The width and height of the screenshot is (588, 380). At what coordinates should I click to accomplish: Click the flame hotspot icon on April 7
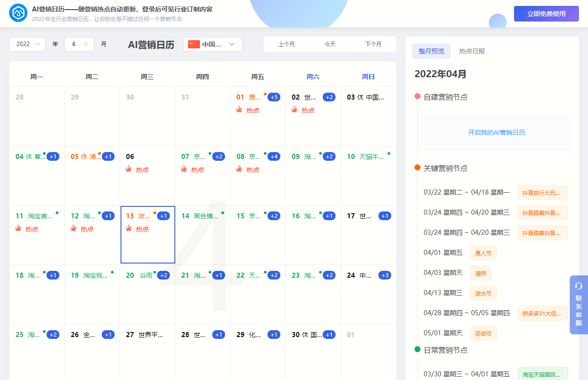click(x=184, y=169)
